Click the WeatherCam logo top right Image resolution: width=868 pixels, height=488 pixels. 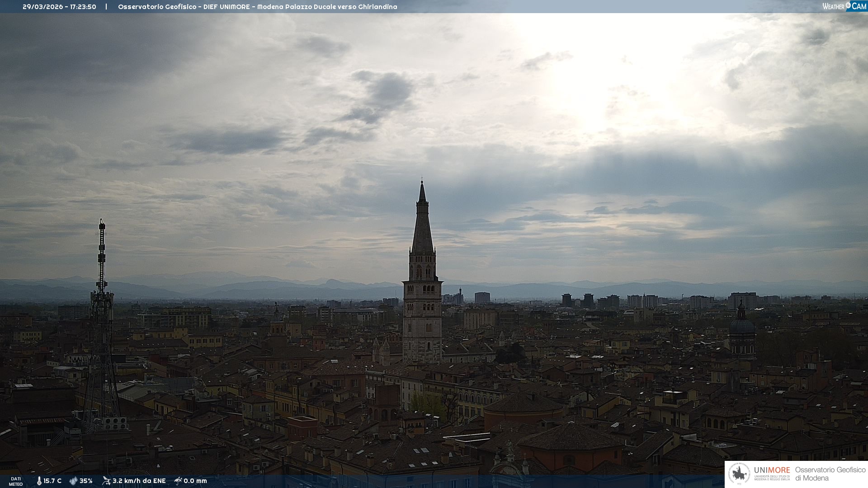844,6
